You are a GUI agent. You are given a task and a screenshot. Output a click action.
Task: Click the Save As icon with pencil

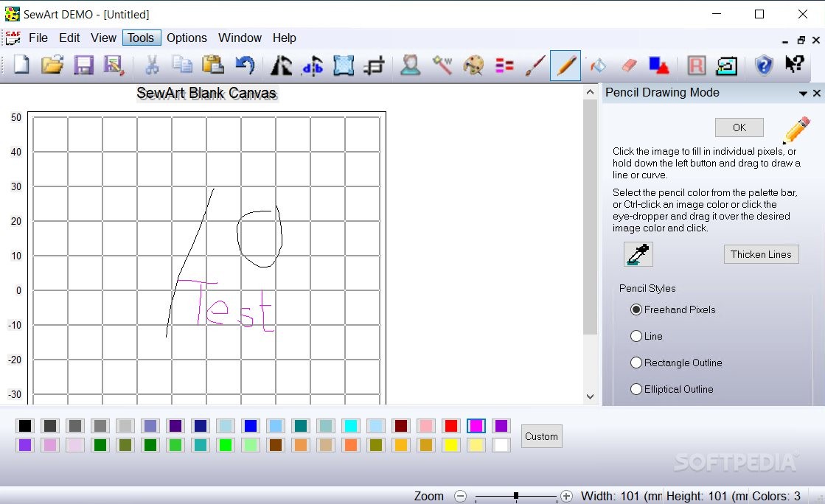click(114, 66)
